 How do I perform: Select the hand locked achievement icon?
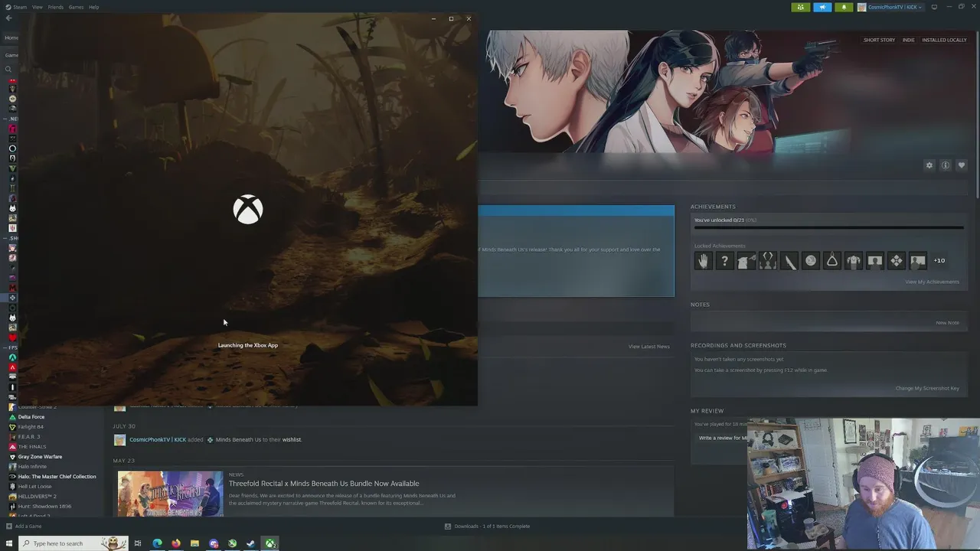pos(703,260)
